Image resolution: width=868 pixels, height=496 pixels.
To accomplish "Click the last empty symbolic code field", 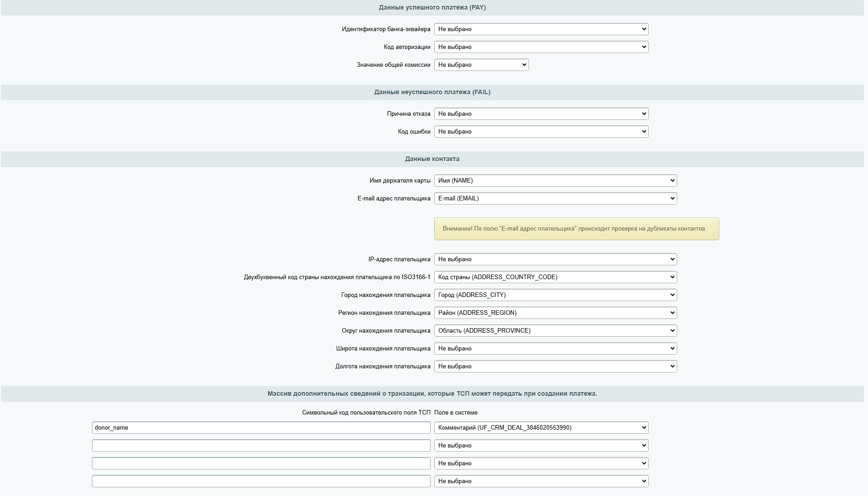I will click(x=261, y=481).
